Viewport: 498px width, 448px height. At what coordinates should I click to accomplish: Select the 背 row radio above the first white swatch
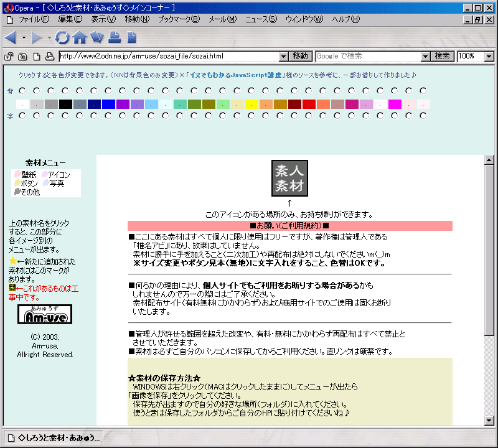pyautogui.click(x=22, y=91)
